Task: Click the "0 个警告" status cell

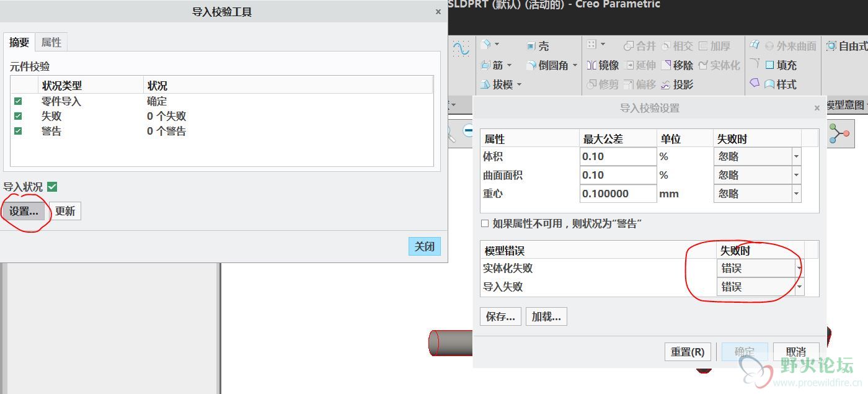Action: (166, 131)
